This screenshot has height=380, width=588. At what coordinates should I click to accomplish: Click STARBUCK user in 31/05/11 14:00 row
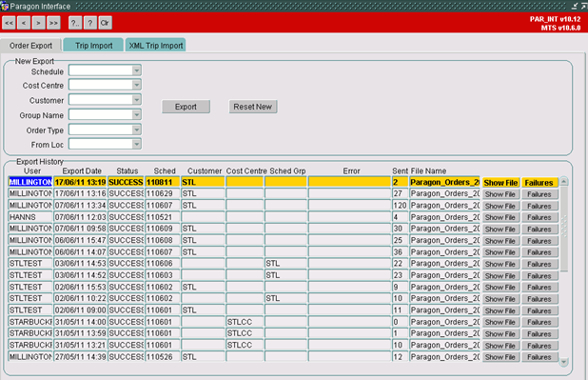30,322
